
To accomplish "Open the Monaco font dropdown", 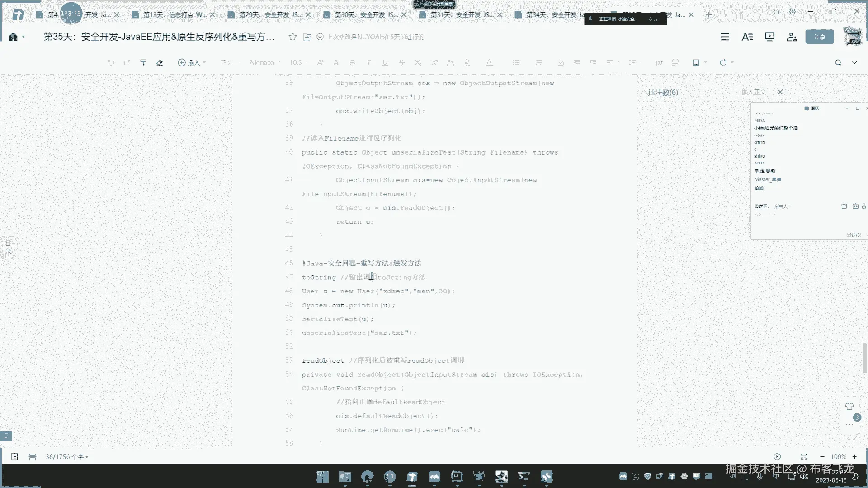I will point(265,62).
